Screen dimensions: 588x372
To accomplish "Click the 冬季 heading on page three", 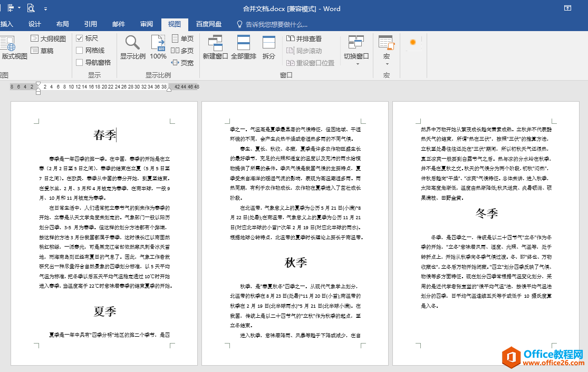I will pyautogui.click(x=486, y=213).
